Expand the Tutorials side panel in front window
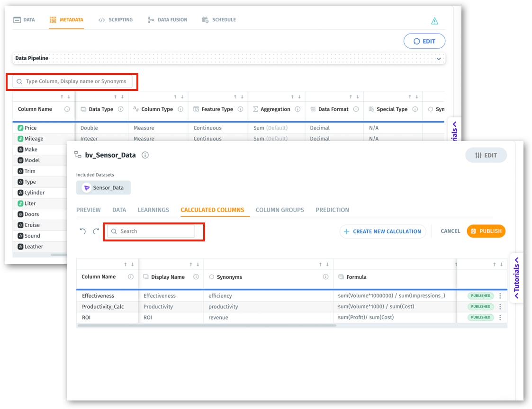532x409 pixels. (x=516, y=277)
